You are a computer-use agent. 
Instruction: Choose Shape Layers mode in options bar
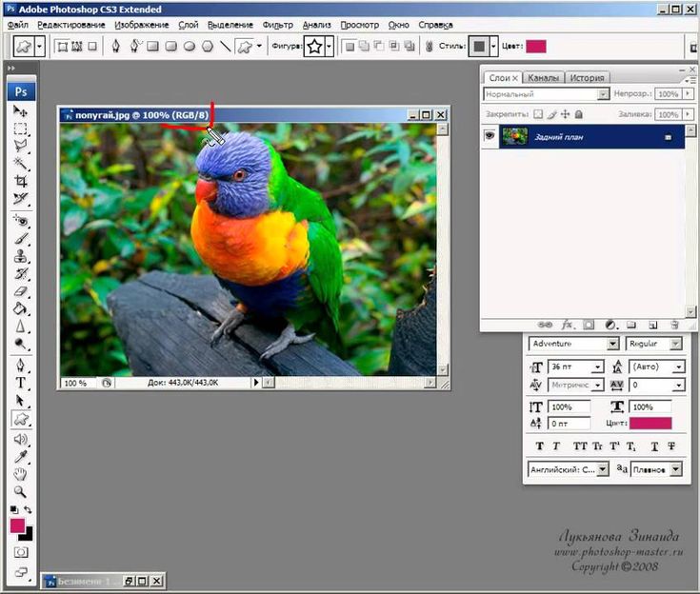pos(63,47)
